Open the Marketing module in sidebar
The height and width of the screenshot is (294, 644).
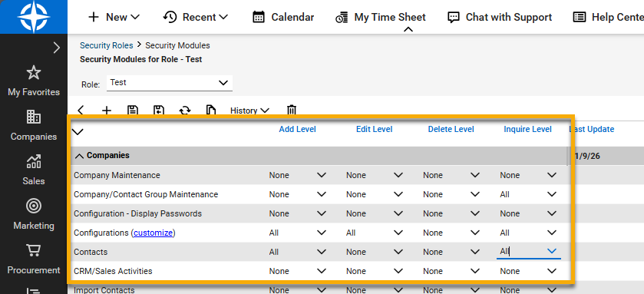click(34, 214)
